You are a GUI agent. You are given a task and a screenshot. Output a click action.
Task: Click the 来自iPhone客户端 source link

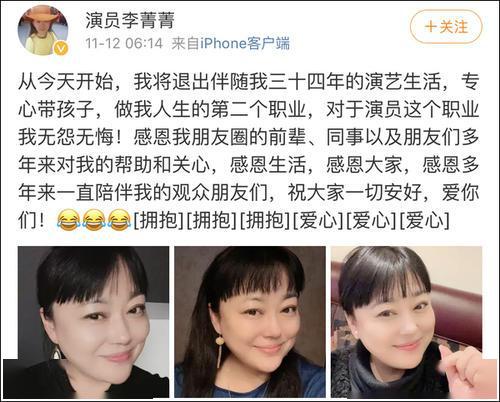tap(230, 43)
